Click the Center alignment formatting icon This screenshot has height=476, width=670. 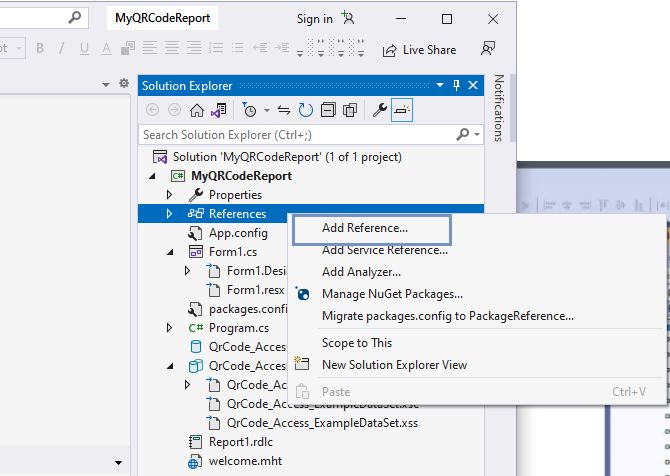(x=172, y=48)
